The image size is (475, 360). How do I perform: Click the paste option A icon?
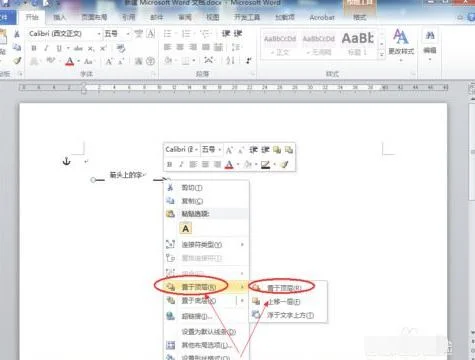pyautogui.click(x=186, y=229)
